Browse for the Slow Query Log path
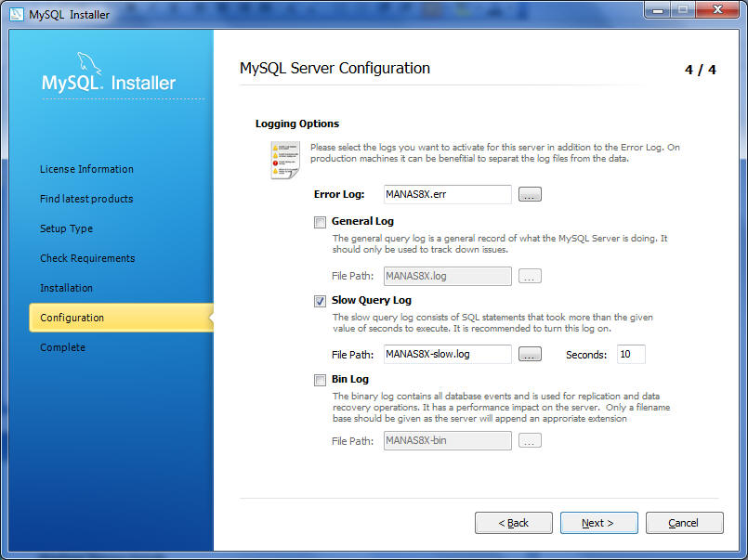 coord(530,354)
